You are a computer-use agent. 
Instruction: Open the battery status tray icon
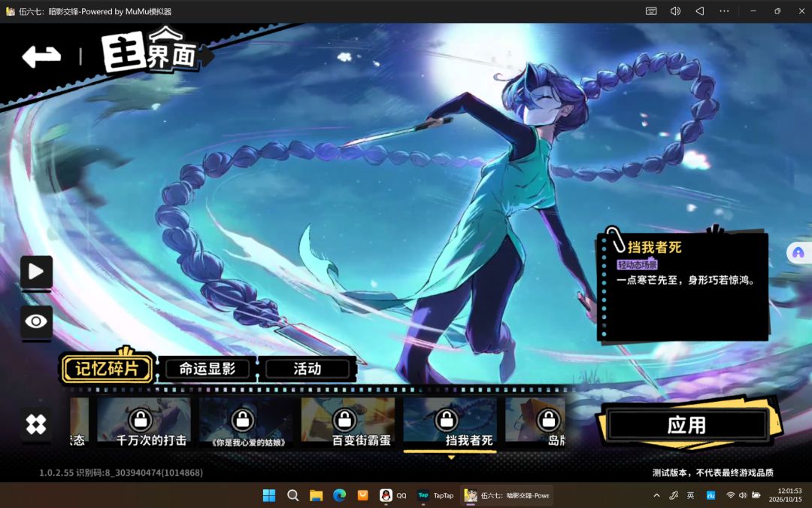(x=756, y=495)
